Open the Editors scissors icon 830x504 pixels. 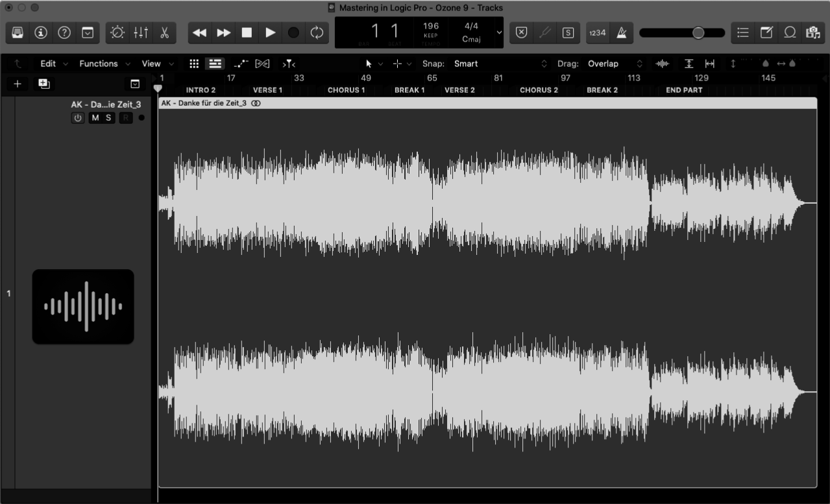[164, 32]
